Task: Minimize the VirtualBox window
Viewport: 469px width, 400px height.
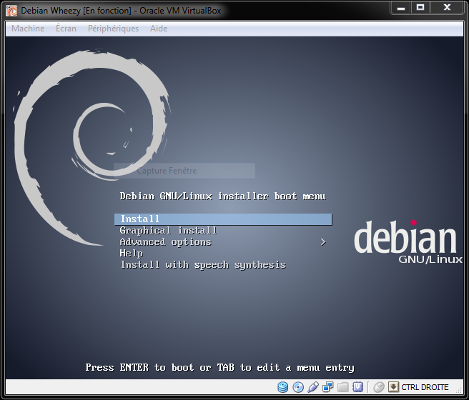Action: [x=401, y=8]
